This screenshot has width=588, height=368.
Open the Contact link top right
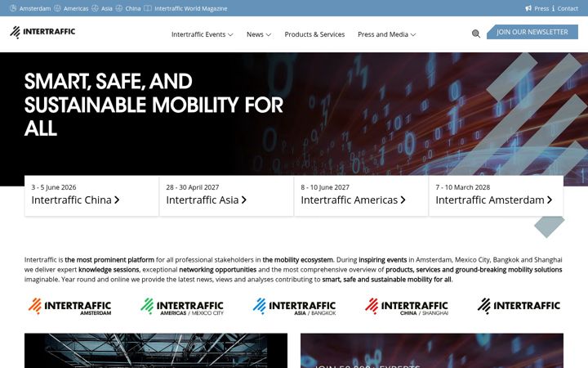568,8
